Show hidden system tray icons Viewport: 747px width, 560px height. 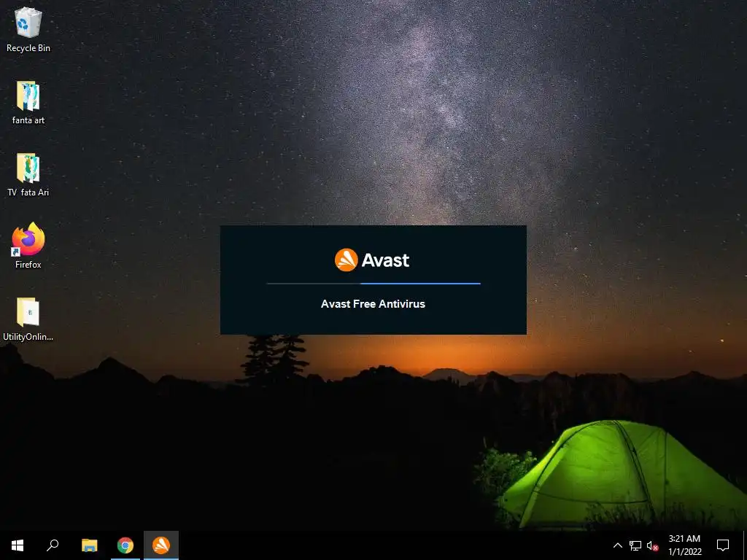617,545
